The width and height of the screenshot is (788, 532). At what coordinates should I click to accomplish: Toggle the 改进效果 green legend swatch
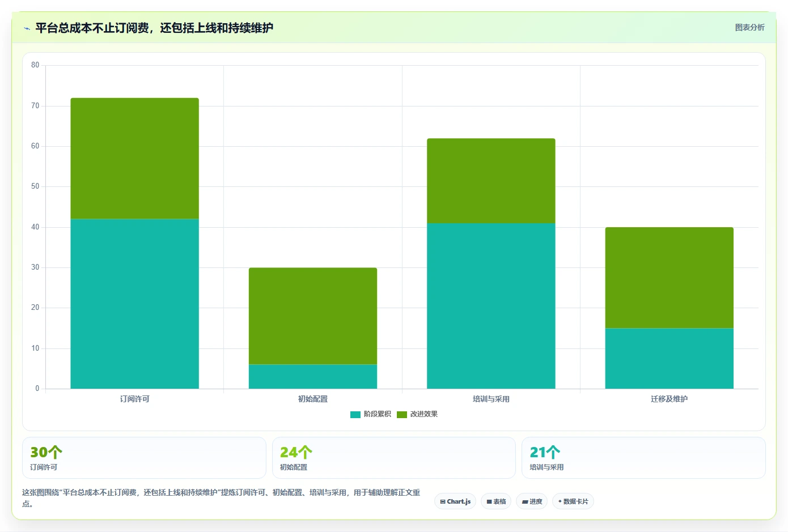pos(402,414)
